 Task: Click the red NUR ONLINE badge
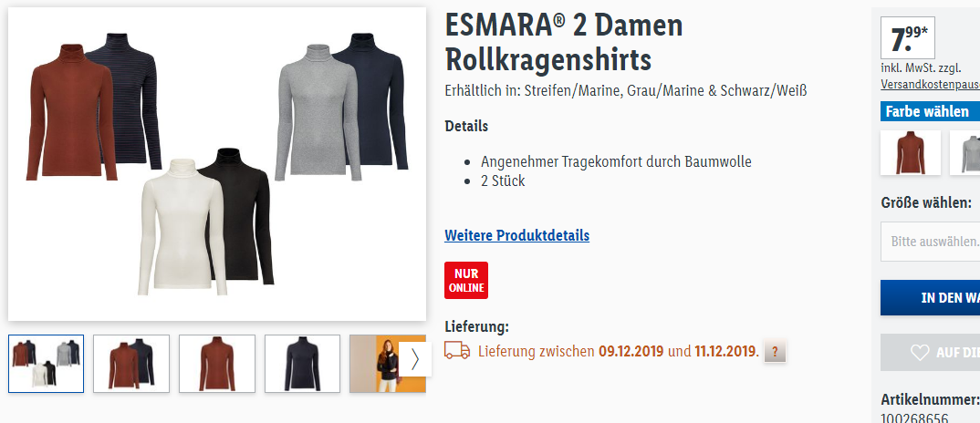pyautogui.click(x=466, y=281)
